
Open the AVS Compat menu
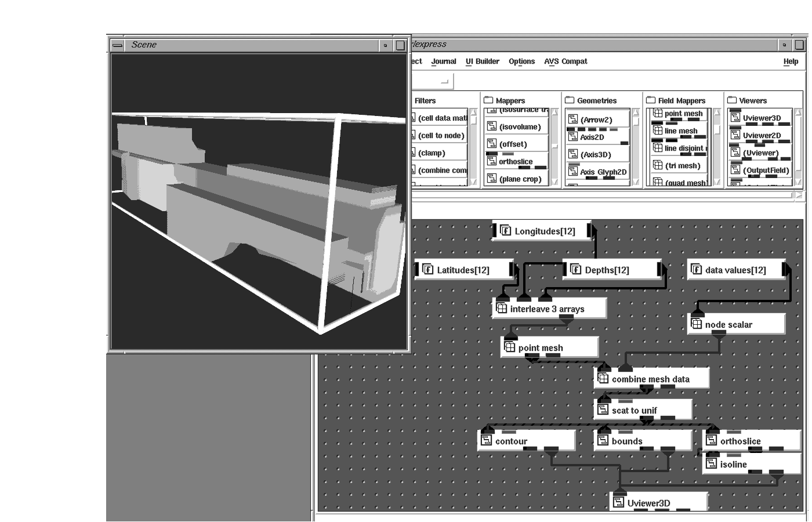click(565, 61)
